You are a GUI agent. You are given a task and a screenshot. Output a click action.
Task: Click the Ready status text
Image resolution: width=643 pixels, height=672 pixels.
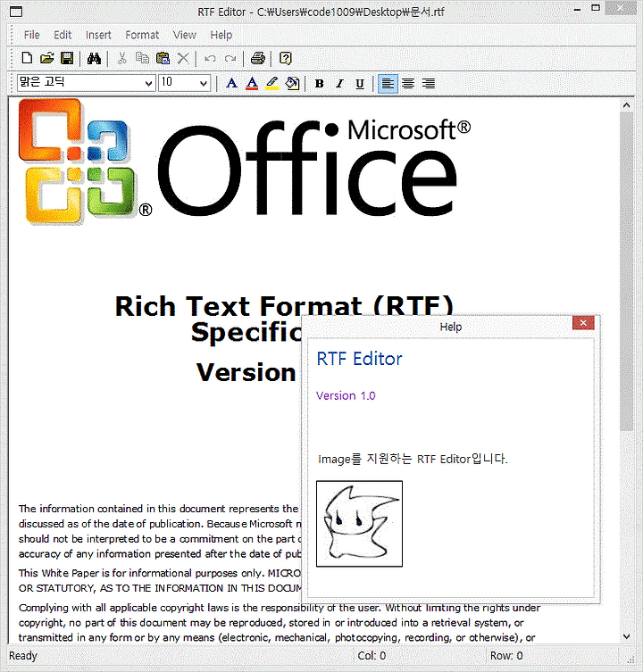(x=23, y=656)
